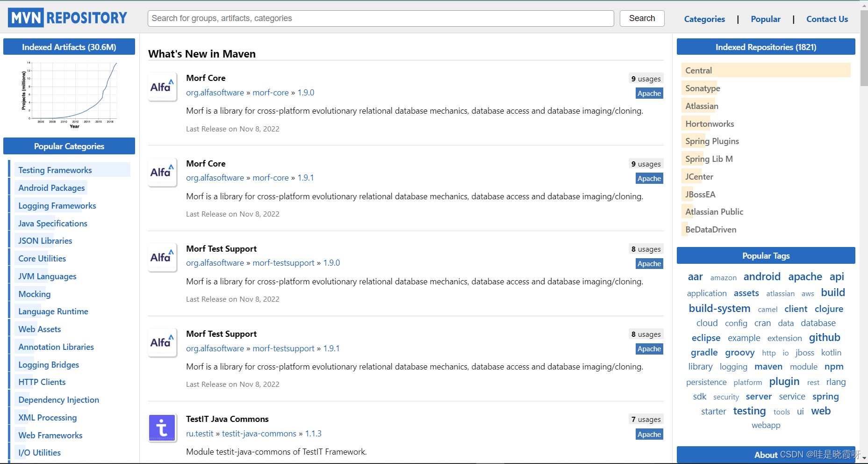This screenshot has height=464, width=868.
Task: Open JVM Languages category
Action: (47, 276)
